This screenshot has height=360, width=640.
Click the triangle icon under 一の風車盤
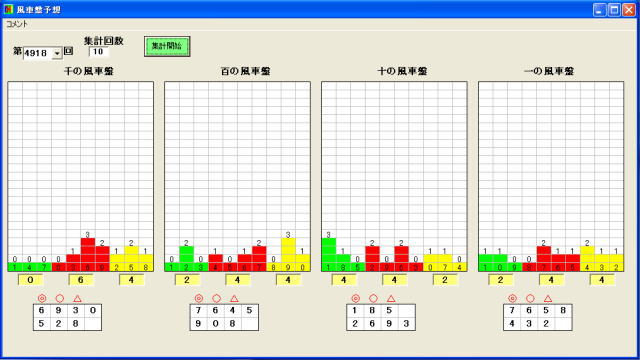[x=548, y=298]
